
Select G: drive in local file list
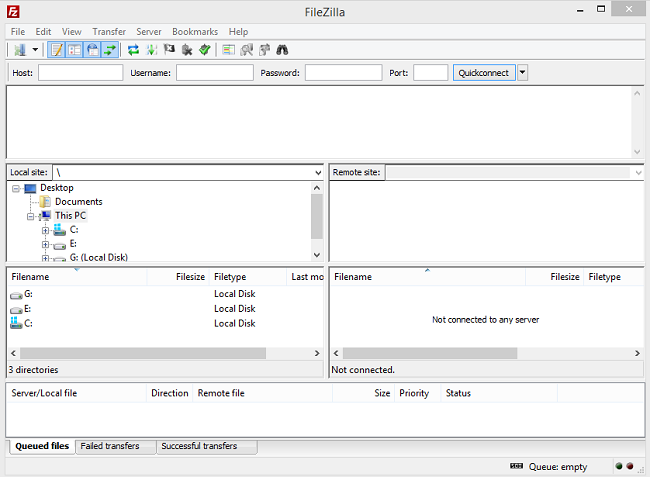pos(28,294)
